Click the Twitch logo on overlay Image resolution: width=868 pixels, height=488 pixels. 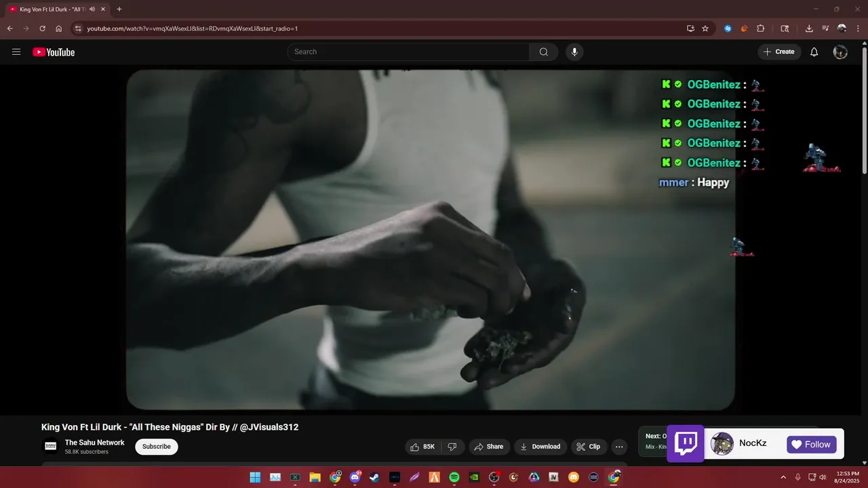click(x=686, y=444)
